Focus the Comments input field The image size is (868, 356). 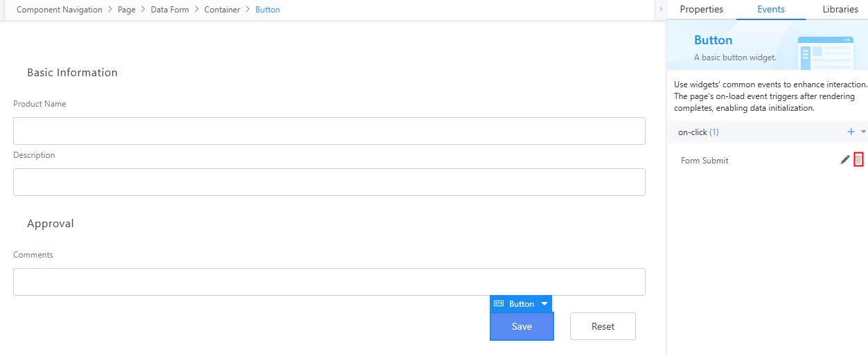329,282
